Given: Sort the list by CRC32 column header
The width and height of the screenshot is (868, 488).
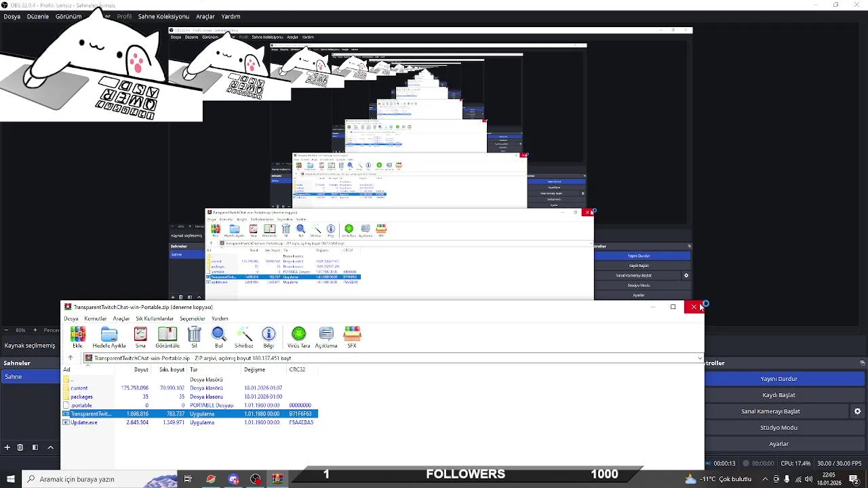Looking at the screenshot, I should (302, 369).
